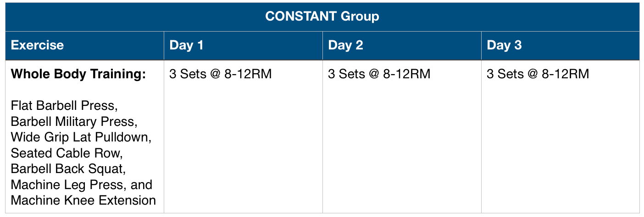
Task: Select the Day 2 column header
Action: 345,45
